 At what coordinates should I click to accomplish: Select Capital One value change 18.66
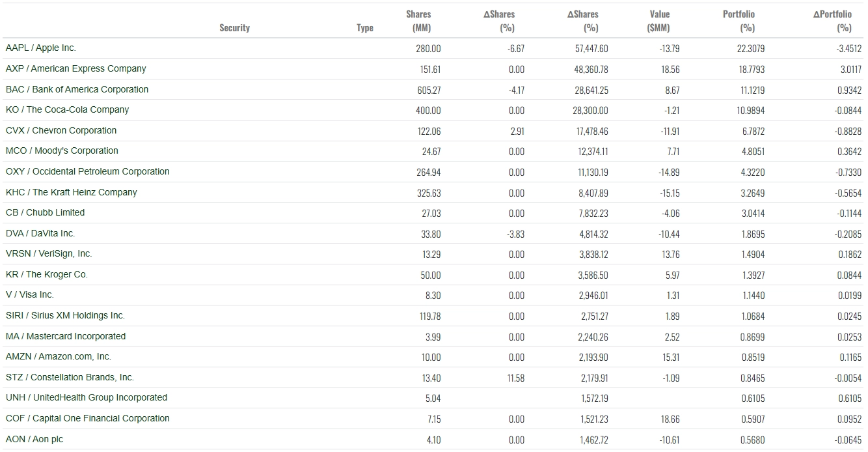pyautogui.click(x=670, y=419)
